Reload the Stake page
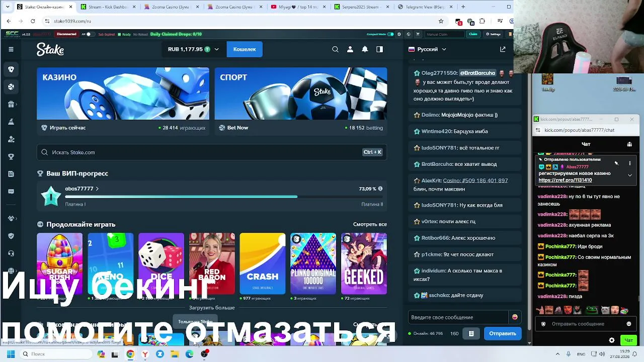 coord(33,21)
